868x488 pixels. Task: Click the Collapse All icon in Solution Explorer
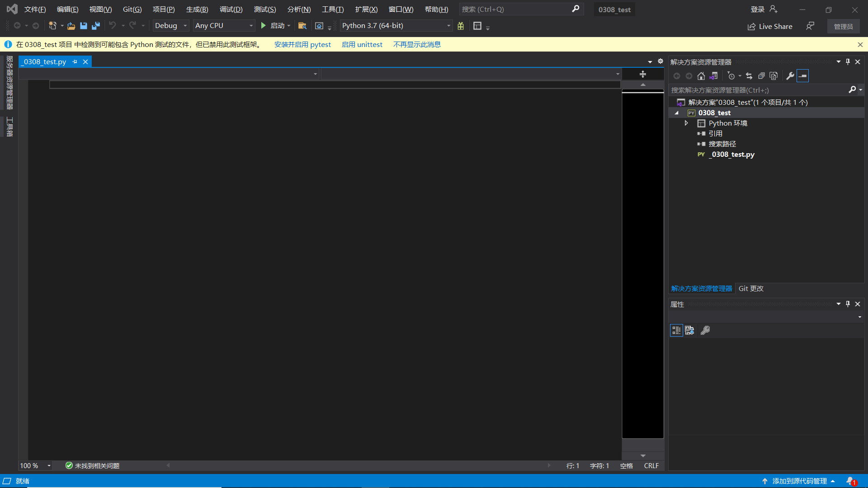pos(761,76)
